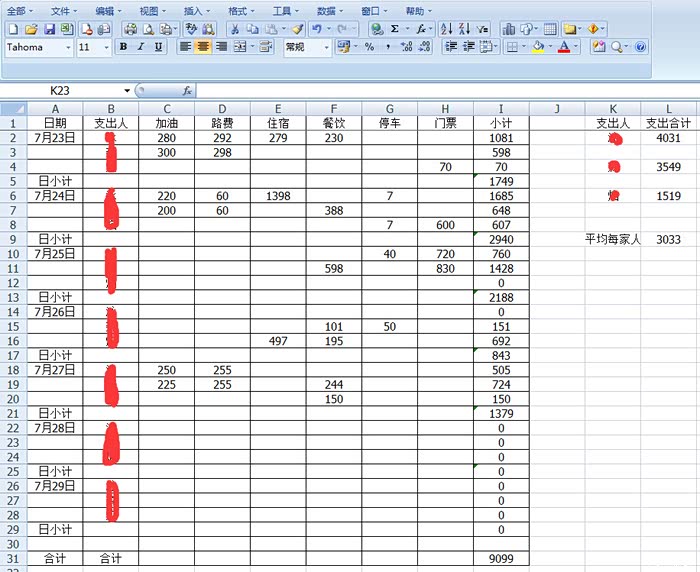Click the AutoSum sigma button
Viewport: 700px width, 572px height.
point(395,29)
